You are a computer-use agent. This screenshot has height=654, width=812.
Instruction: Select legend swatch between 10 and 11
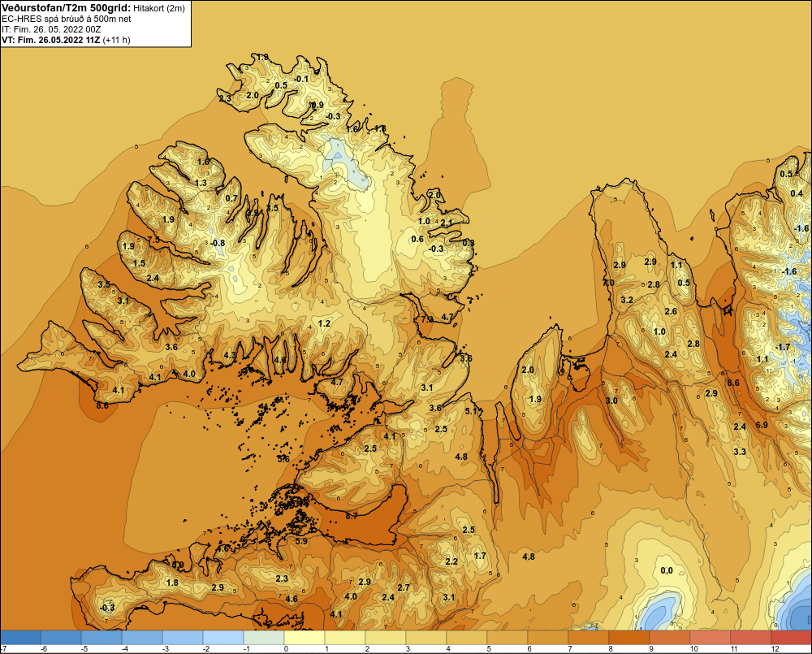point(710,638)
